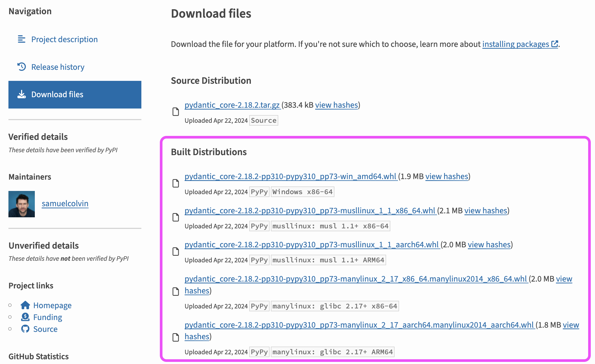
Task: Click the external link icon after installing packages
Action: click(x=555, y=44)
